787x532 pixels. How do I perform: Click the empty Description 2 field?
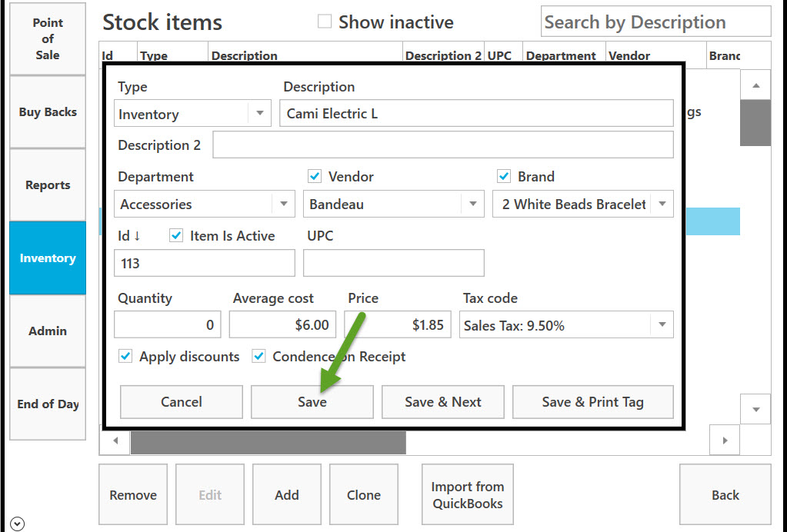(x=442, y=145)
